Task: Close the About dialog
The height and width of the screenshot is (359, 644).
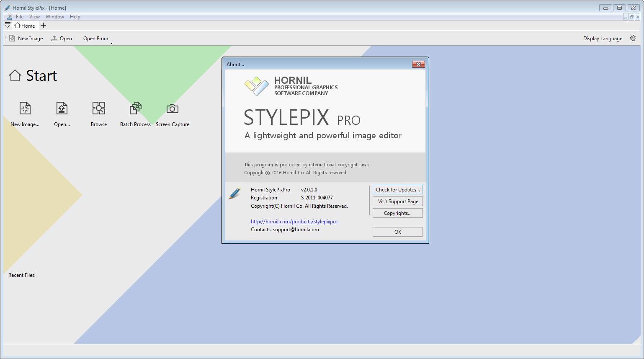Action: (x=418, y=64)
